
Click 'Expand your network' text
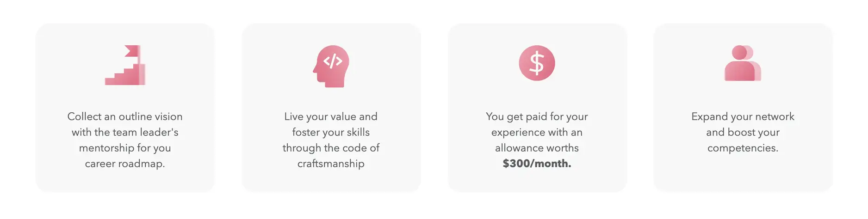(743, 116)
